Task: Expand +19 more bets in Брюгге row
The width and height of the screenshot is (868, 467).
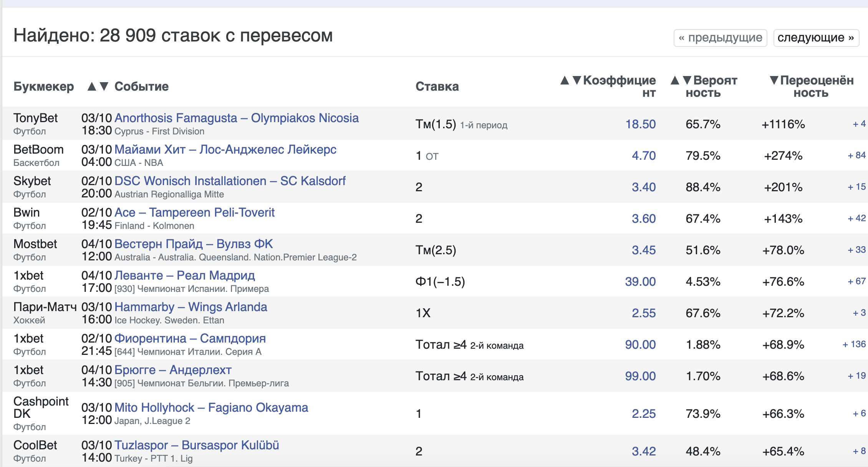Action: coord(856,376)
